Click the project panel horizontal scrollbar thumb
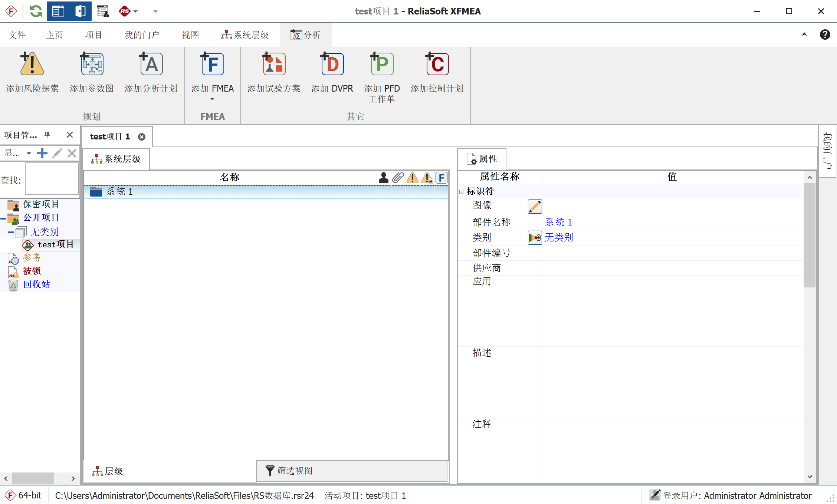This screenshot has height=504, width=837. click(33, 478)
